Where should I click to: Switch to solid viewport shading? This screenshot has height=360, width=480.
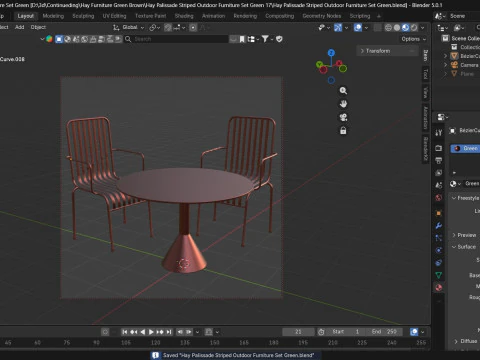tap(397, 28)
